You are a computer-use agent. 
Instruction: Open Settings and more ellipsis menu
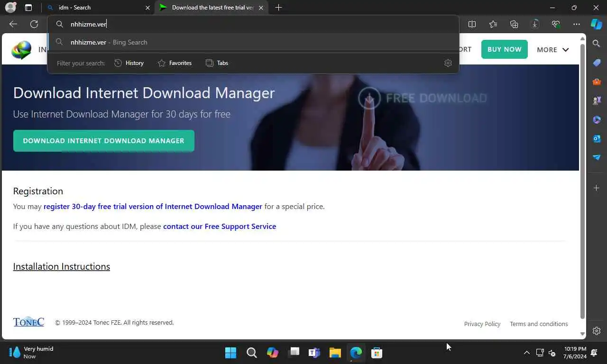coord(576,24)
